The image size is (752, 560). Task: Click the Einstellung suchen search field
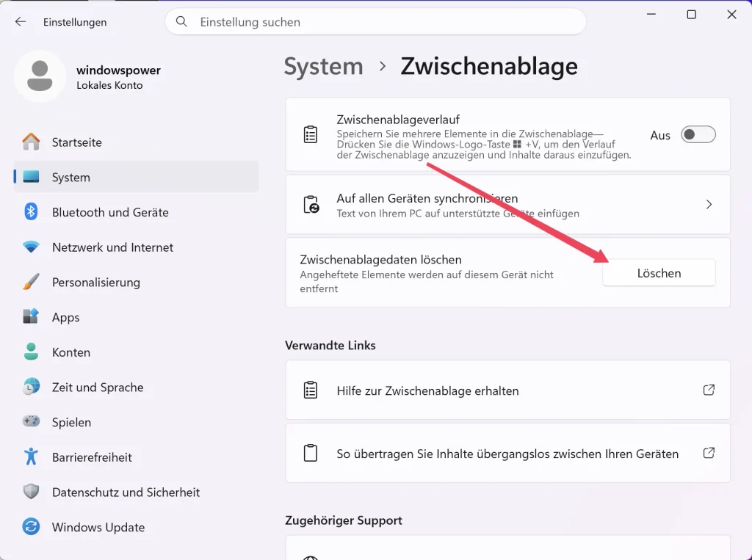pos(375,21)
